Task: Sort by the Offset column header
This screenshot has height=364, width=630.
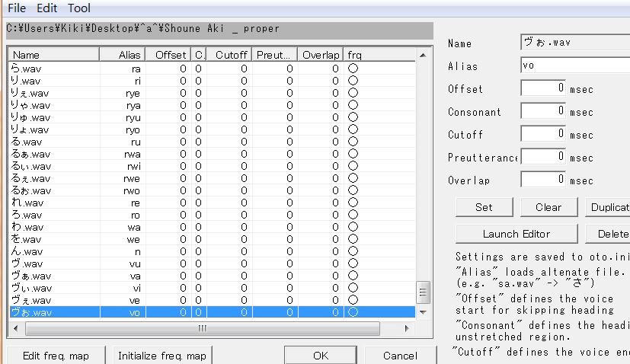Action: pyautogui.click(x=168, y=55)
